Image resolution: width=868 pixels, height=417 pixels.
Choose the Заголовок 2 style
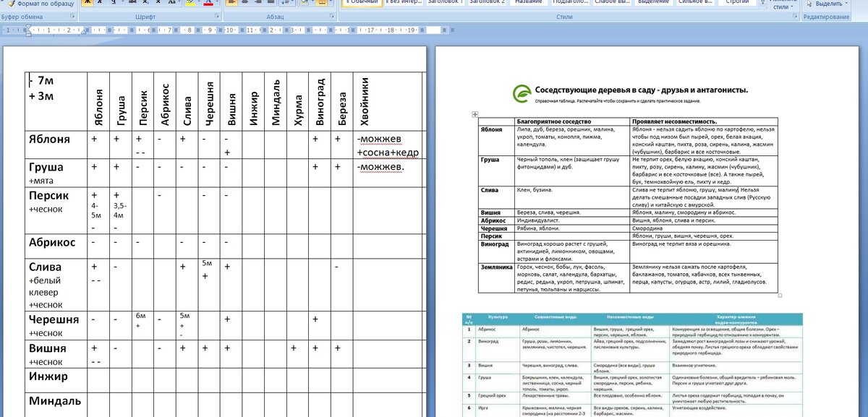(x=488, y=2)
